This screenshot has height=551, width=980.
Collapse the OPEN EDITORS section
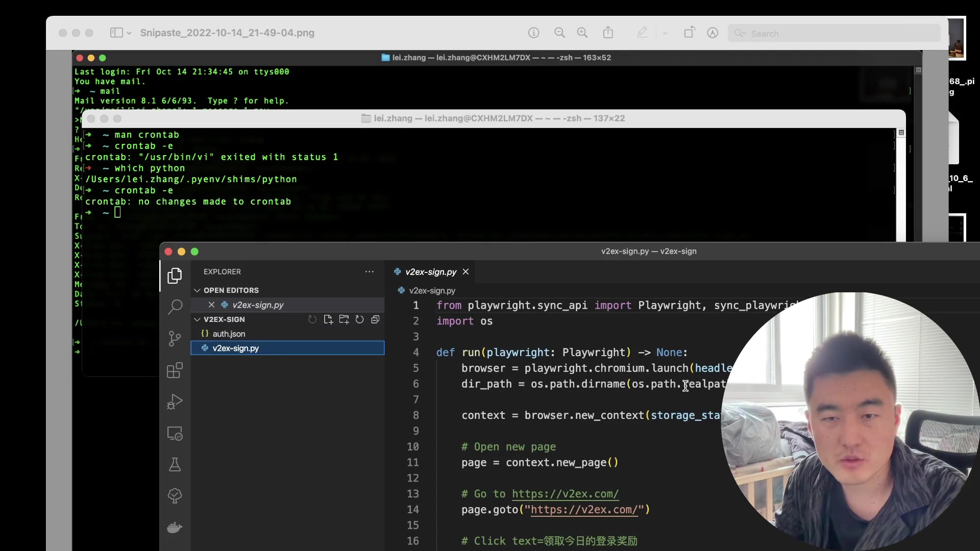tap(197, 290)
